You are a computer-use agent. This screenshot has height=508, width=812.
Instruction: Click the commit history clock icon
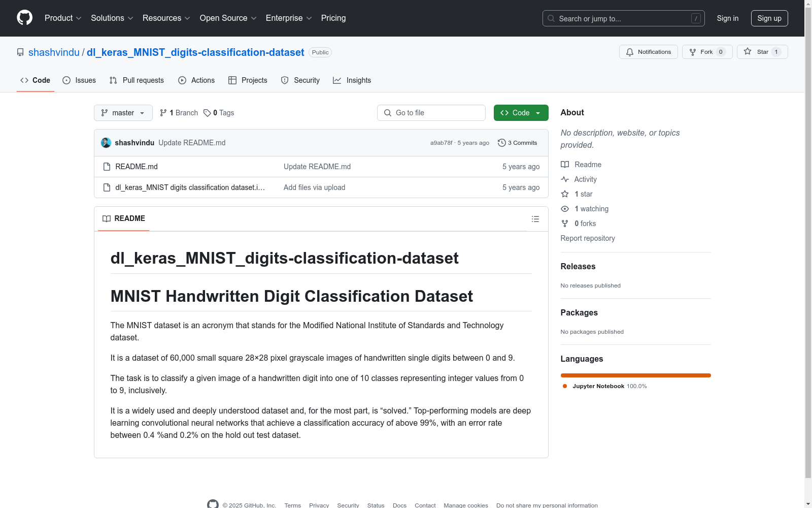coord(502,143)
